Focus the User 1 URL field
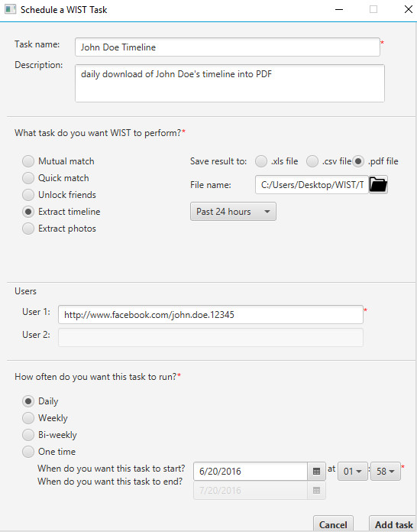 [x=211, y=314]
